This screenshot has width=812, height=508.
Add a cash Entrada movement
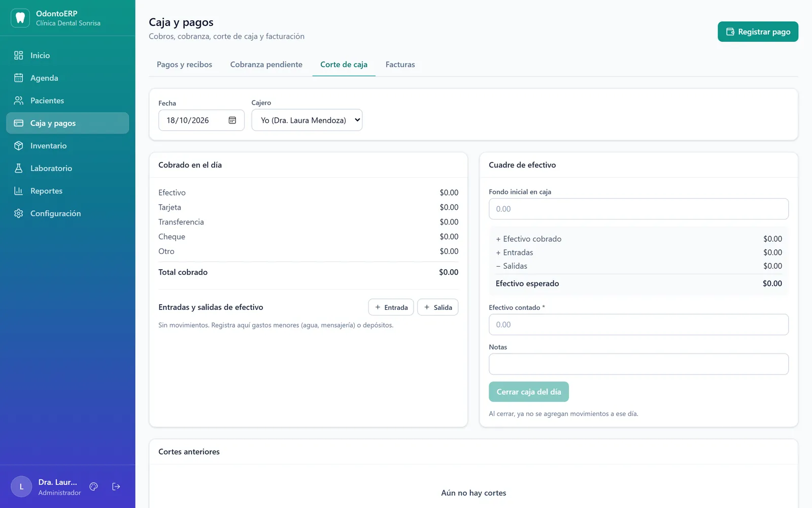(391, 307)
